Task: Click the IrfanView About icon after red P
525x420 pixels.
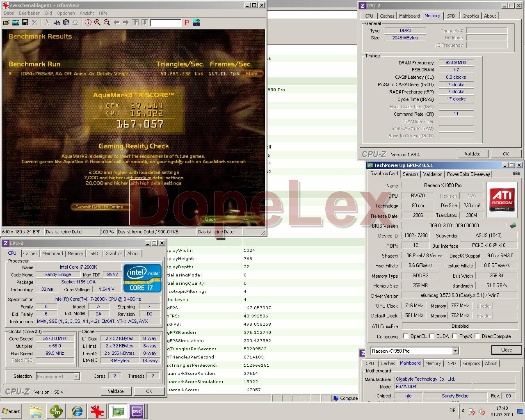Action: coord(196,23)
